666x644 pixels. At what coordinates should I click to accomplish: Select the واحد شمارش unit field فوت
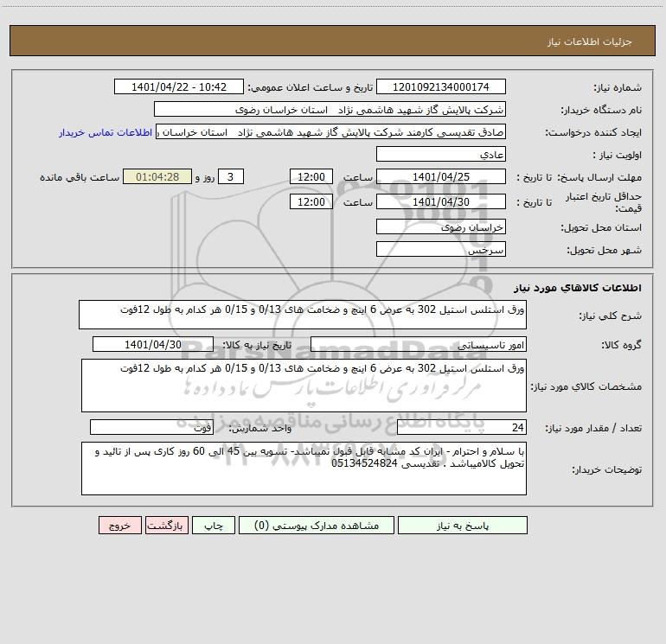click(x=151, y=427)
